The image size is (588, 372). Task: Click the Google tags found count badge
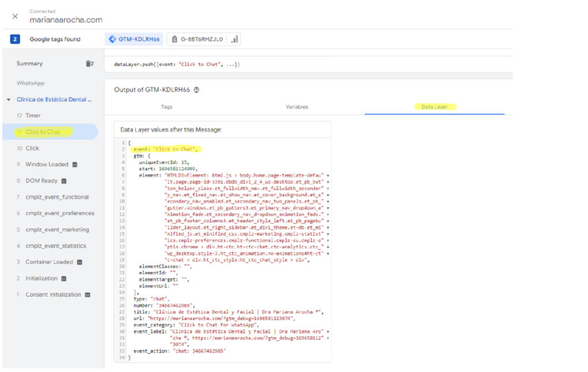(15, 39)
